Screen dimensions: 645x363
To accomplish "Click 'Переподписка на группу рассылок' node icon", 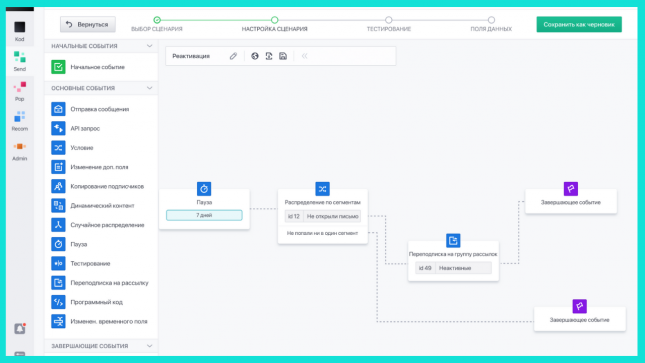I will (x=453, y=241).
